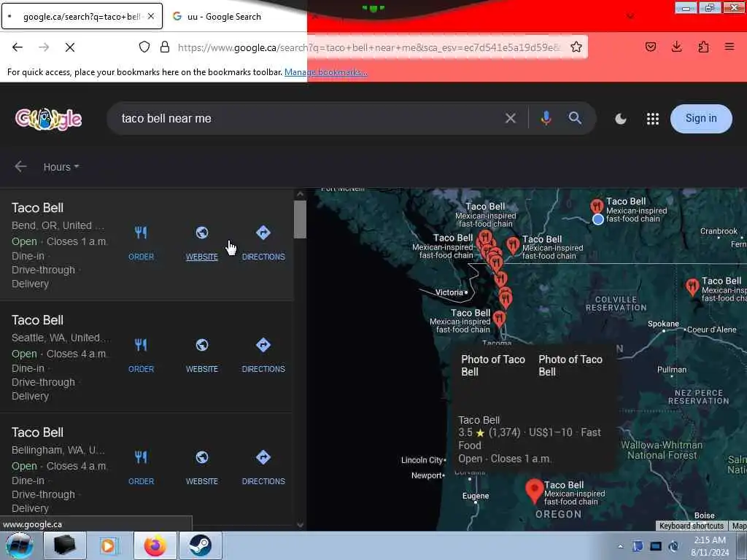This screenshot has width=747, height=560.
Task: Open the Firefox downloads panel
Action: [x=676, y=47]
